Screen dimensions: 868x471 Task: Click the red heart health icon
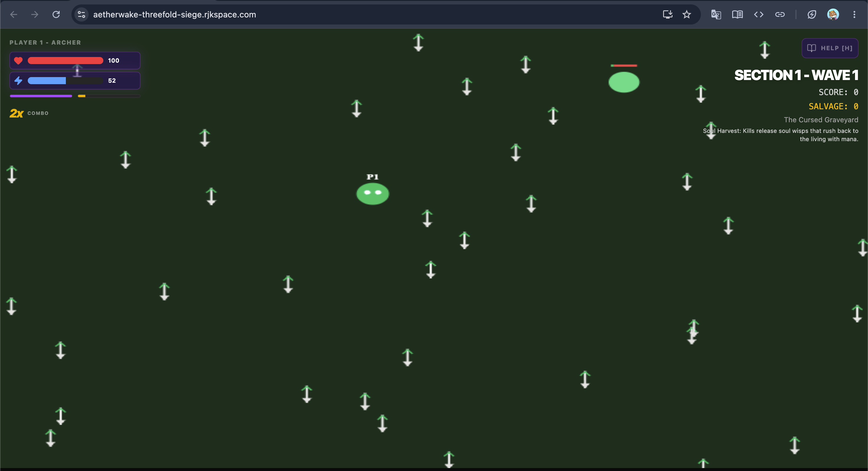18,61
